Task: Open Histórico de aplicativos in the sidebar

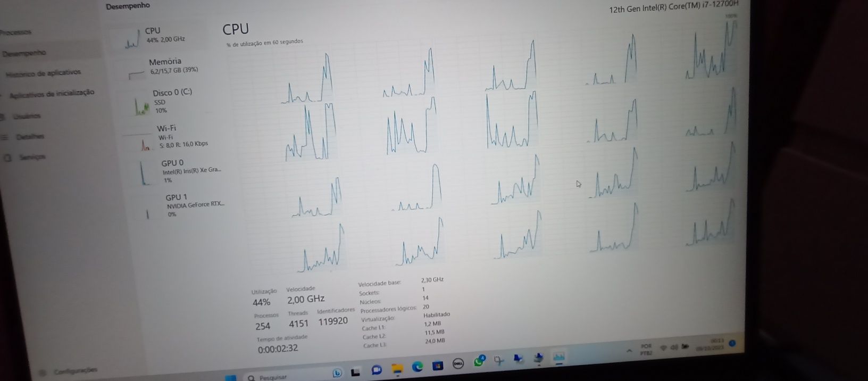Action: coord(43,73)
